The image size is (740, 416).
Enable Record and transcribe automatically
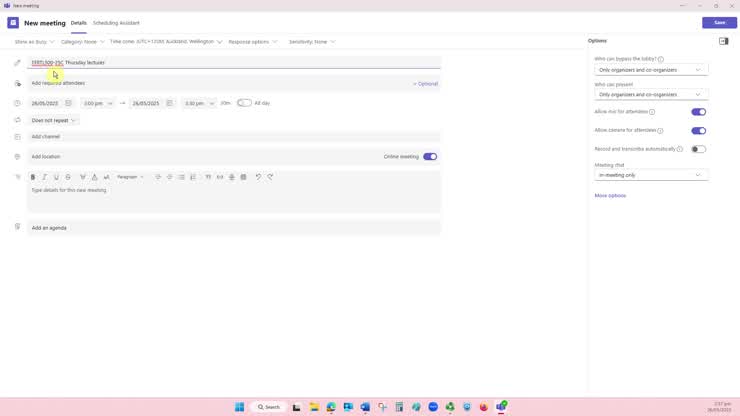click(698, 149)
